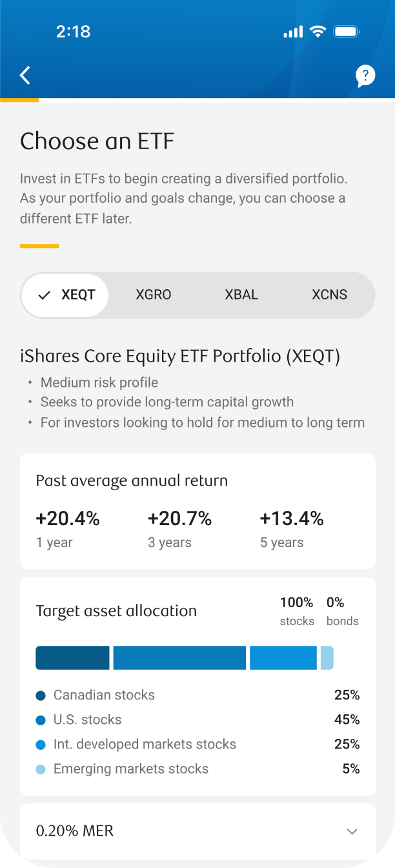
Task: Click the dot beside U.S. stocks
Action: point(41,719)
